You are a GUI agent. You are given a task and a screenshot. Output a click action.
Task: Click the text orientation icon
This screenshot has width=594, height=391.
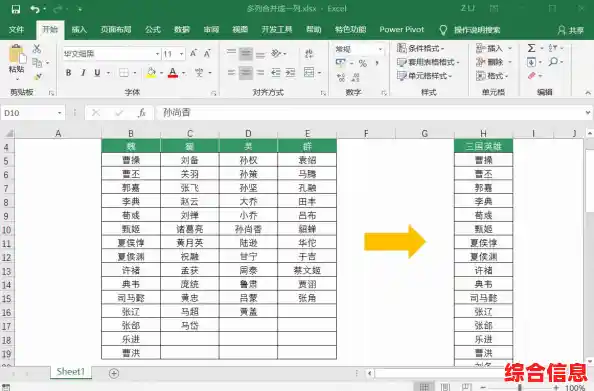click(x=277, y=53)
